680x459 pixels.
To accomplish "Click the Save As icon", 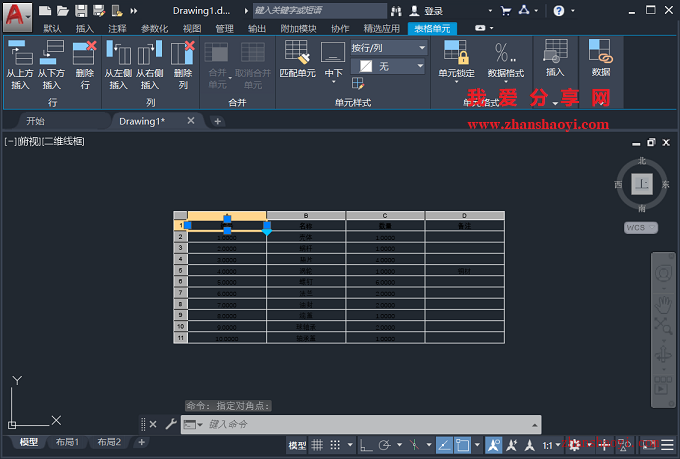I will click(99, 11).
